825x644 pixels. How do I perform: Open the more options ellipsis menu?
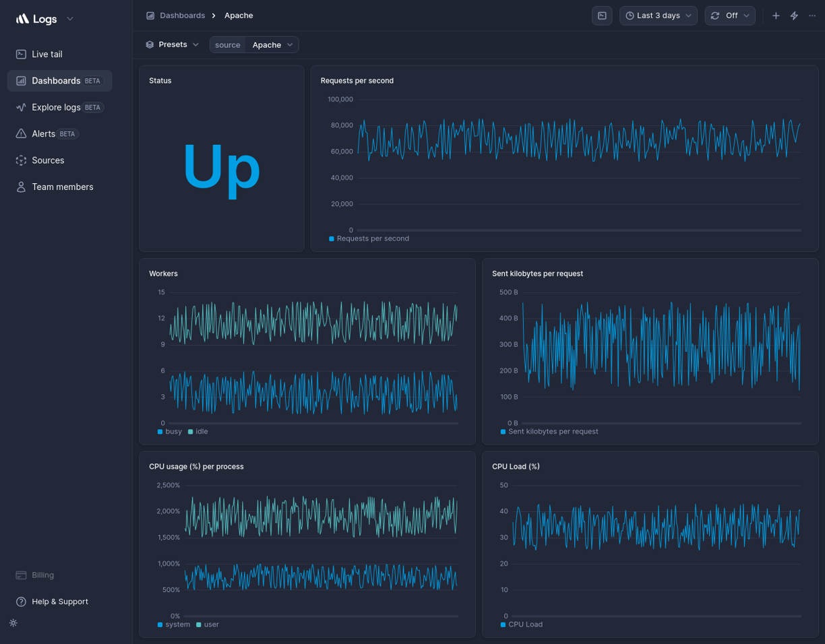812,15
